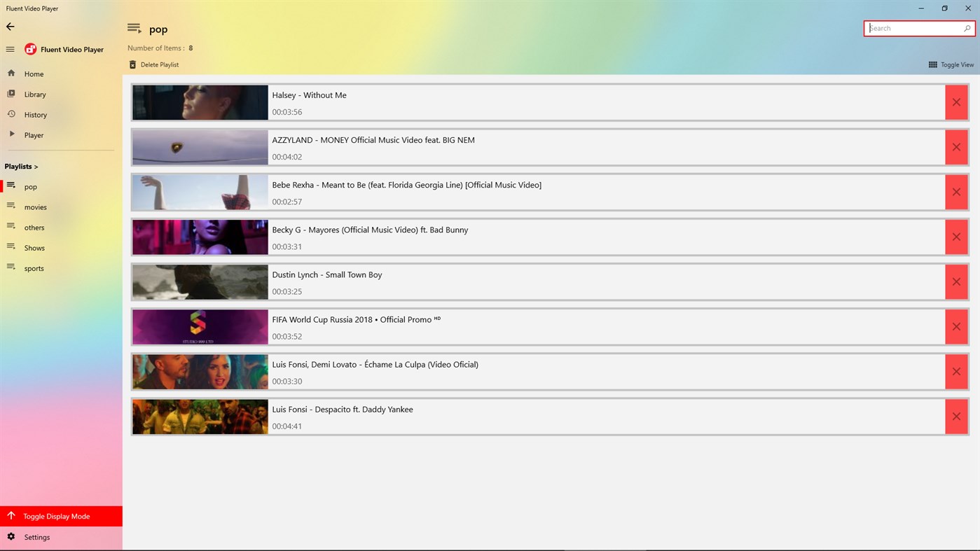Select the movies playlist
This screenshot has height=551, width=980.
click(x=34, y=207)
